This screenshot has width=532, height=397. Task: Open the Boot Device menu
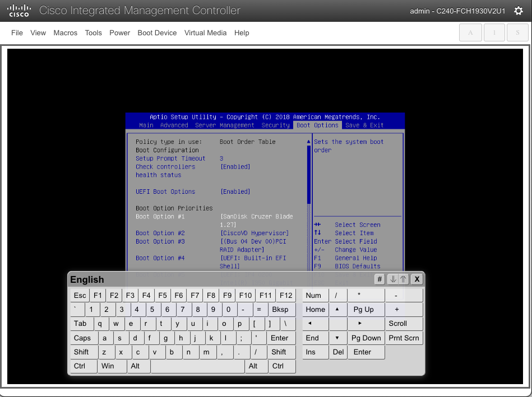pyautogui.click(x=157, y=33)
